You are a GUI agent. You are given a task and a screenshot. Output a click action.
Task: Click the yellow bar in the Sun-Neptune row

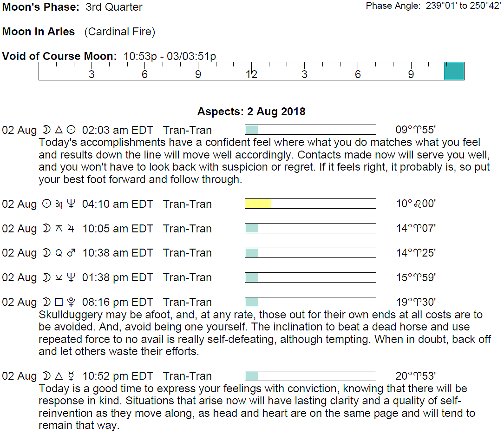point(258,204)
